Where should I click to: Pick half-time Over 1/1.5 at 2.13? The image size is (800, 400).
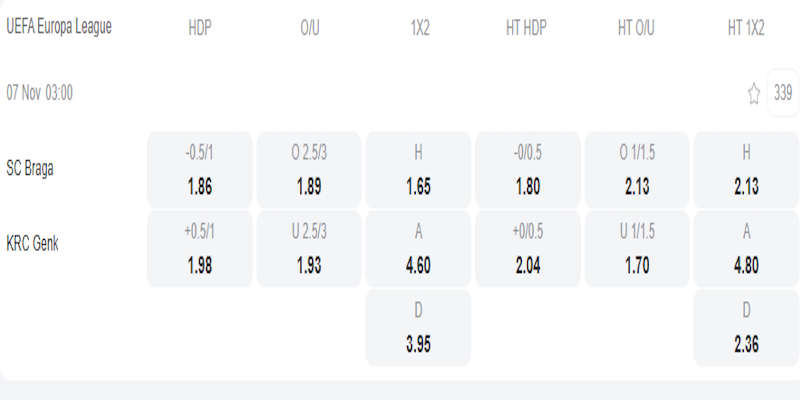(638, 169)
